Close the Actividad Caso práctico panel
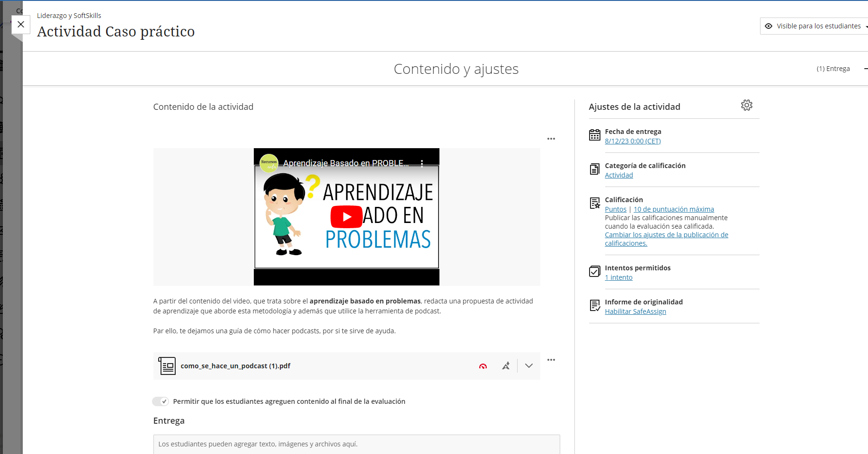This screenshot has width=868, height=454. (21, 24)
